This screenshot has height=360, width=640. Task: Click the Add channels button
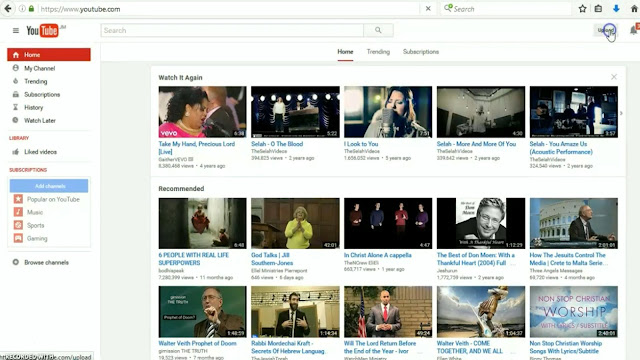49,186
